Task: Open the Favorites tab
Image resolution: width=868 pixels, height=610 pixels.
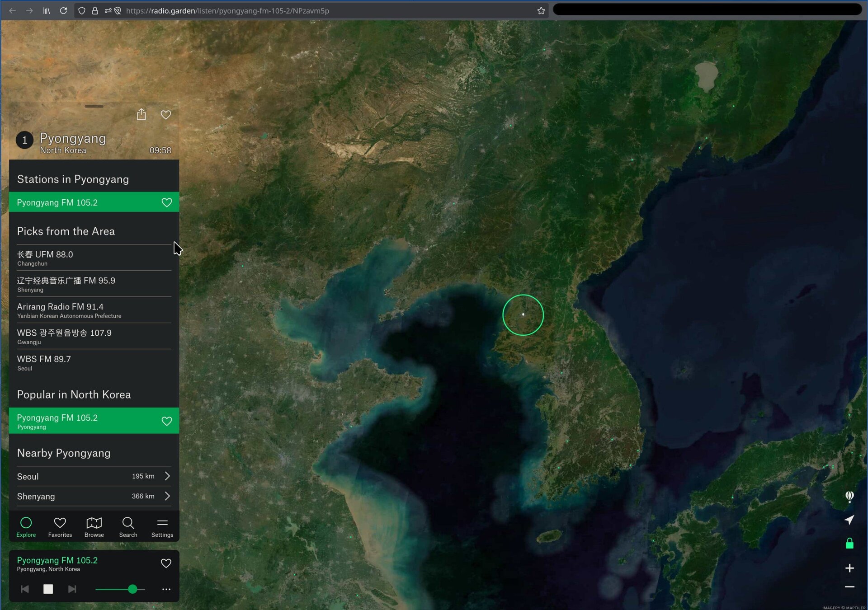Action: 60,527
